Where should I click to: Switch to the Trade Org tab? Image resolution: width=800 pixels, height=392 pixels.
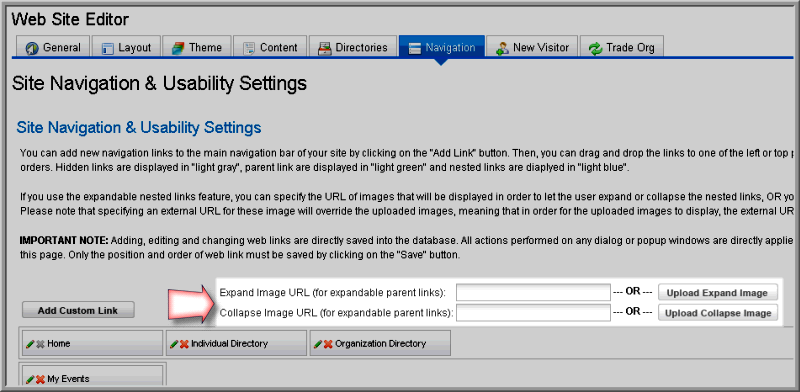point(621,47)
